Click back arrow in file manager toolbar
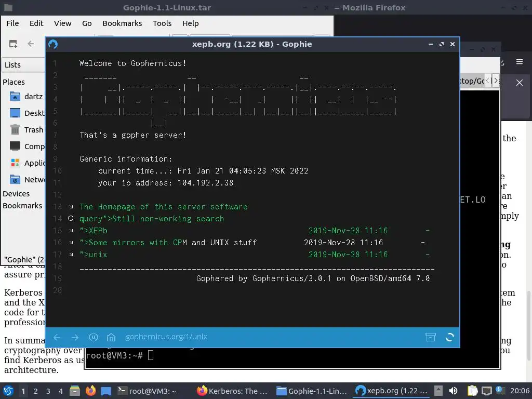Image resolution: width=532 pixels, height=399 pixels. click(x=31, y=44)
